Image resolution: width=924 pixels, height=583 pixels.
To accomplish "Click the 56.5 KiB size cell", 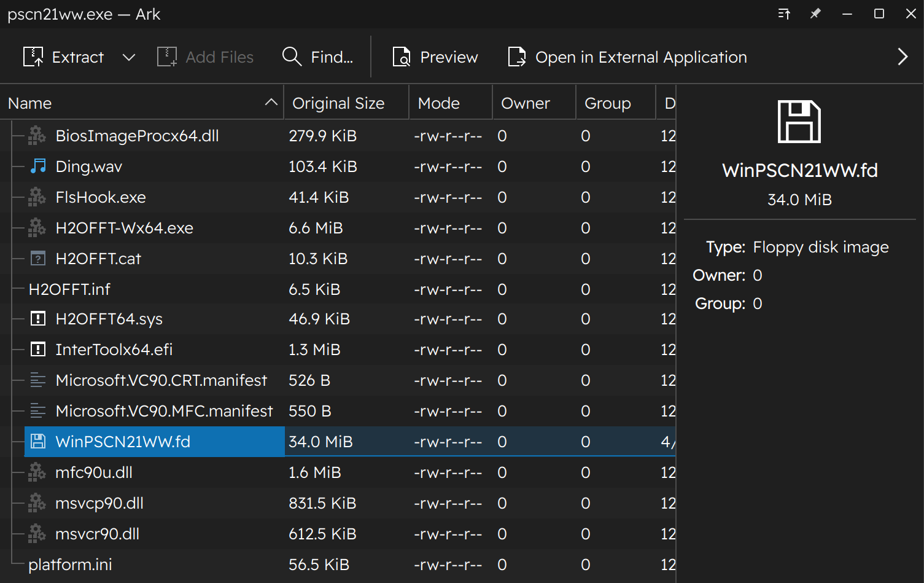I will pyautogui.click(x=319, y=565).
